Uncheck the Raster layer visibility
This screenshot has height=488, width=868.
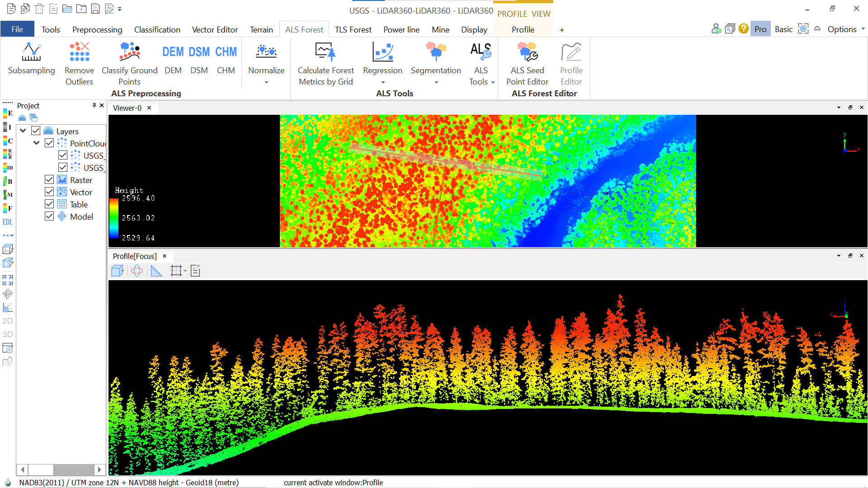coord(49,179)
